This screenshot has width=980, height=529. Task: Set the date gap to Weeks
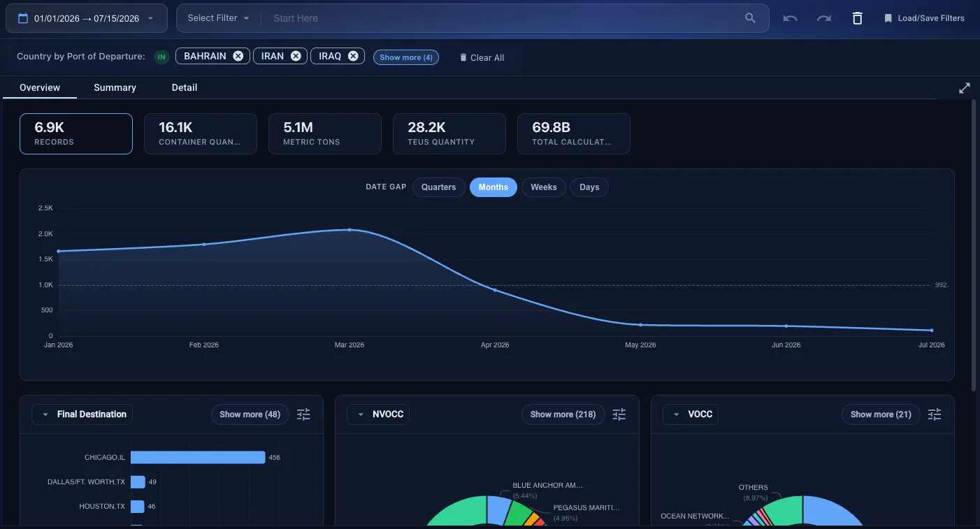pos(544,187)
